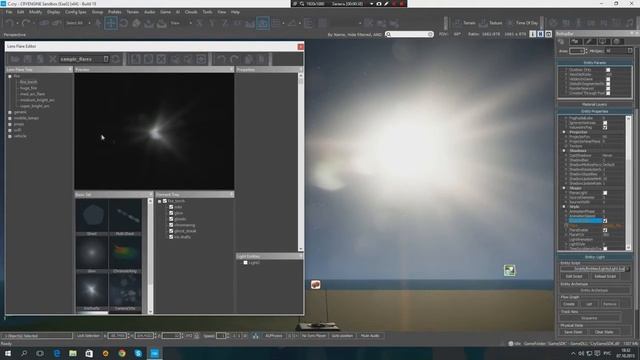Open File Explorer from the taskbar
Image resolution: width=640 pixels, height=360 pixels.
pos(73,353)
